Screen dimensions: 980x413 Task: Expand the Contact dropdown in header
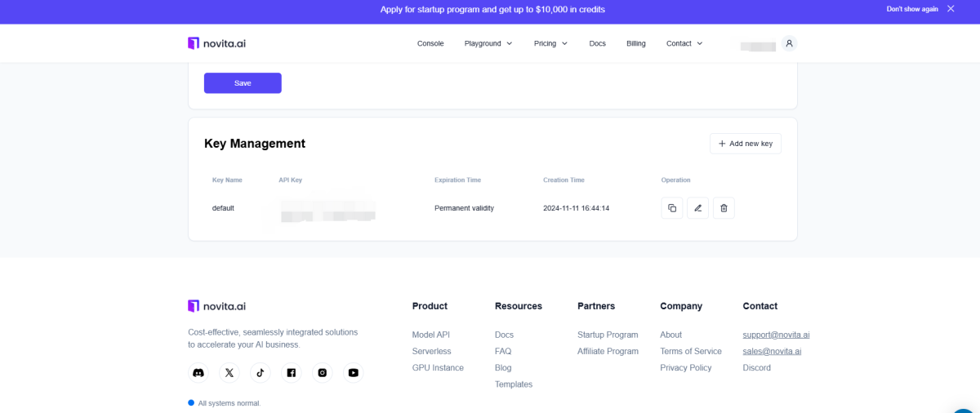[684, 43]
